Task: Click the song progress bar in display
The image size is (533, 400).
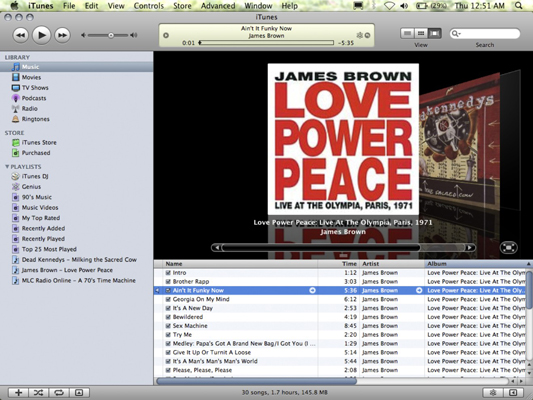Action: click(267, 43)
